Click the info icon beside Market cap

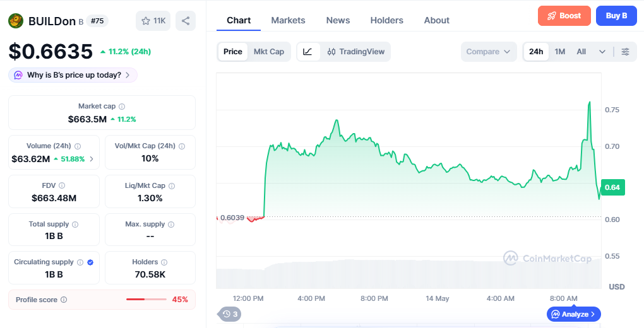pyautogui.click(x=122, y=107)
